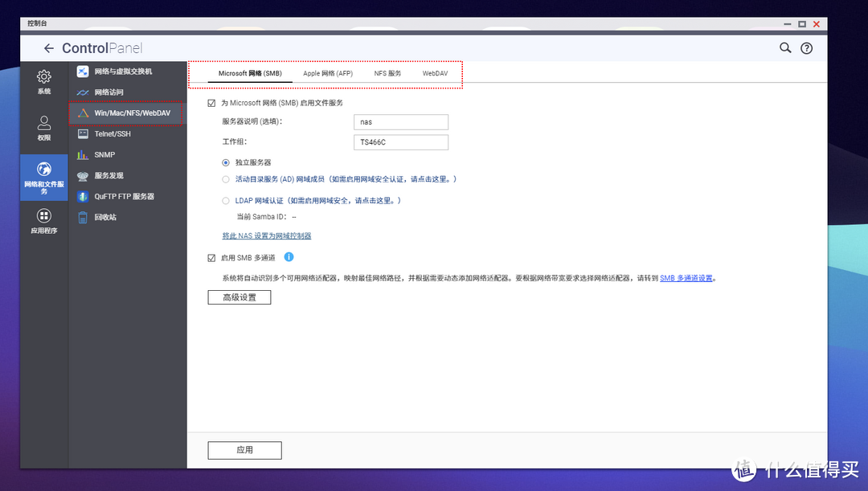Image resolution: width=868 pixels, height=491 pixels.
Task: Select the 系统 gear category
Action: pyautogui.click(x=43, y=82)
